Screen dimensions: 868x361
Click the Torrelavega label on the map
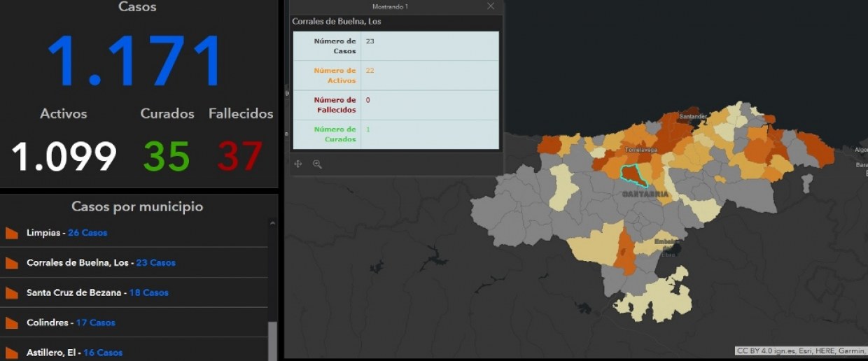(639, 149)
